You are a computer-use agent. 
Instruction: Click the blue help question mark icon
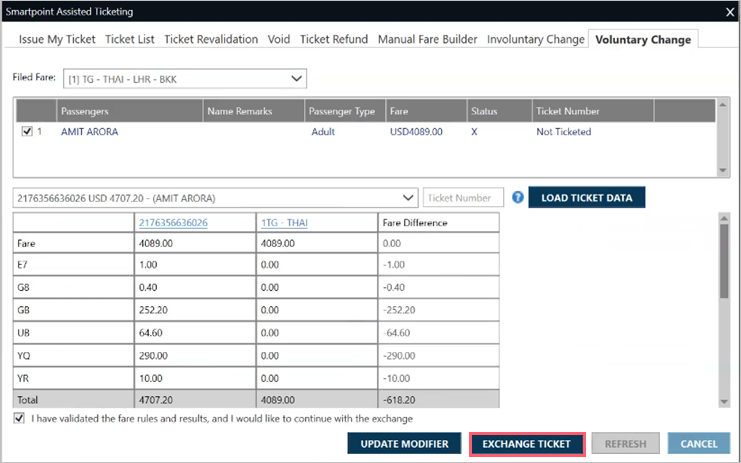tap(517, 198)
